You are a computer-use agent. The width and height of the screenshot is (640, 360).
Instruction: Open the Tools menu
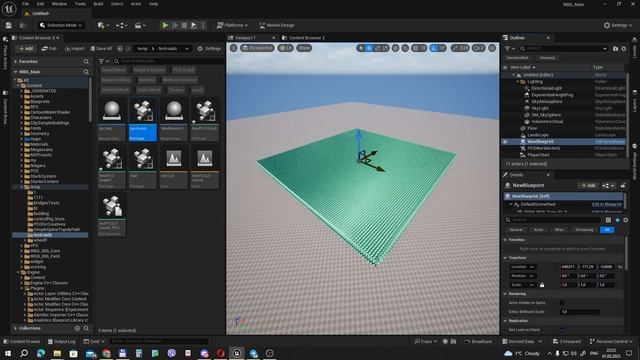click(x=80, y=4)
